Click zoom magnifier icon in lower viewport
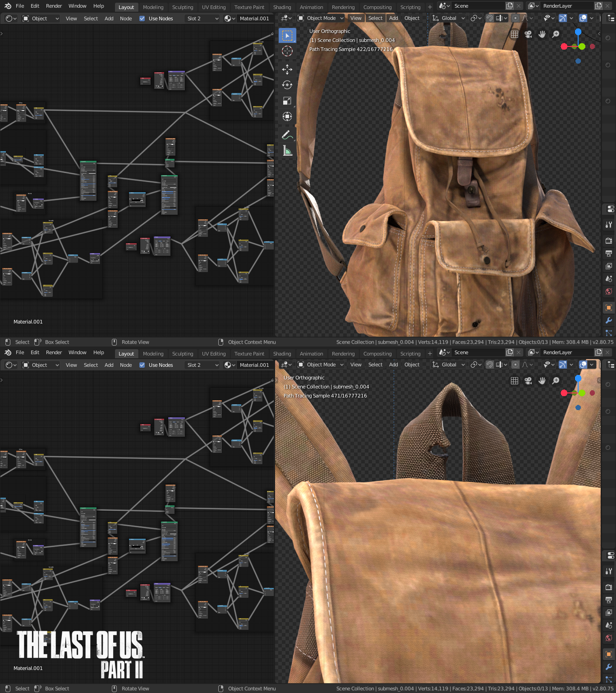 pyautogui.click(x=556, y=381)
